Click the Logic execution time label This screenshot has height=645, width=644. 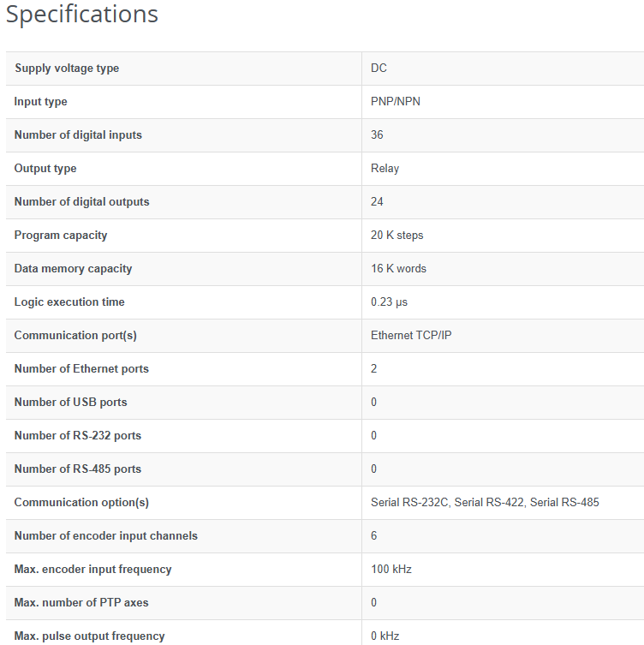[69, 302]
